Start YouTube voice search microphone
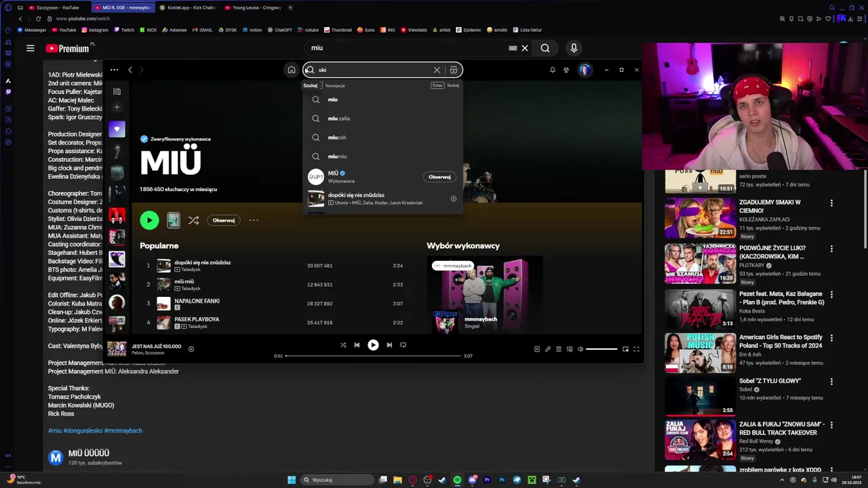This screenshot has height=488, width=868. 574,48
